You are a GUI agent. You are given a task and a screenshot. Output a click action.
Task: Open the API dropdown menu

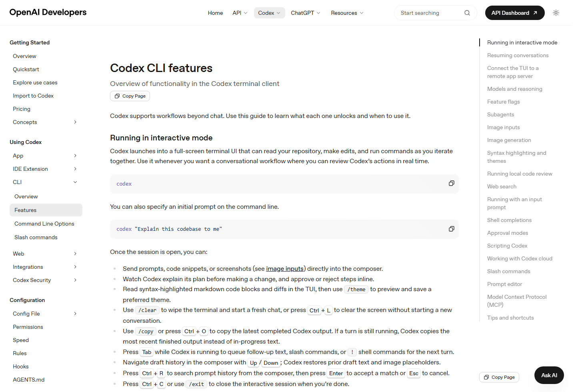pyautogui.click(x=240, y=13)
